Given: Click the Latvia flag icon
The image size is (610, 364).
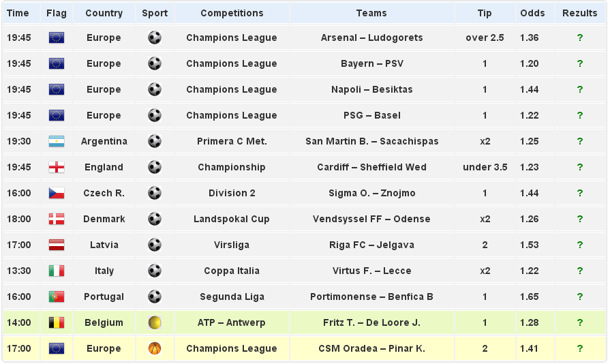Looking at the screenshot, I should click(57, 245).
